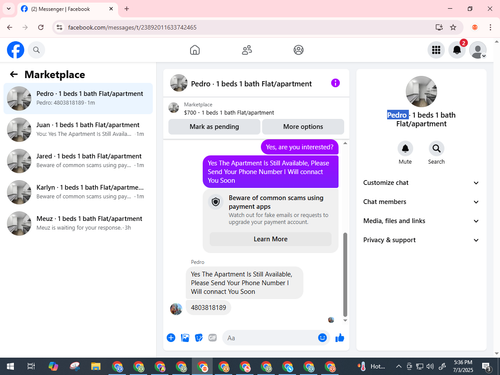Open the $700 Marketplace listing link
This screenshot has height=375, width=500.
pos(229,112)
